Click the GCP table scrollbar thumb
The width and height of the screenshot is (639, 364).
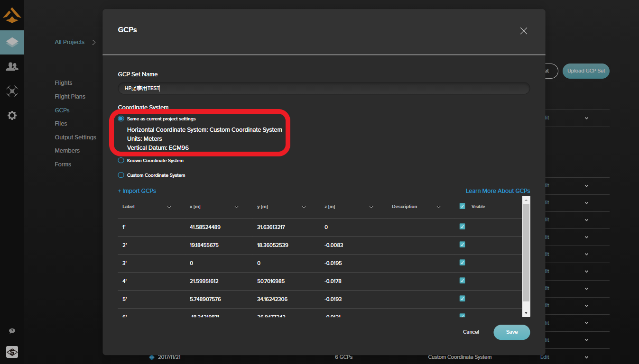click(x=526, y=253)
